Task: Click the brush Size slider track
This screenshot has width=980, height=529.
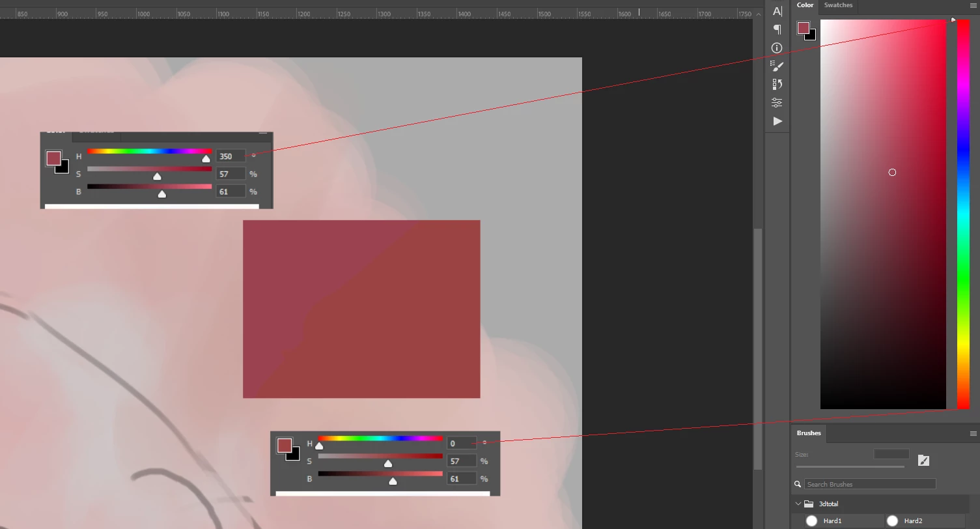Action: point(850,466)
